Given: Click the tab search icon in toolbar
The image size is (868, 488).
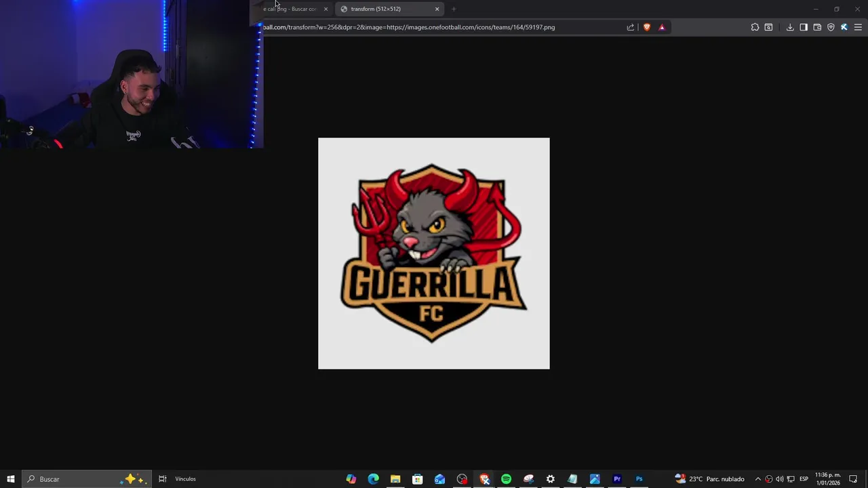Looking at the screenshot, I should [768, 27].
